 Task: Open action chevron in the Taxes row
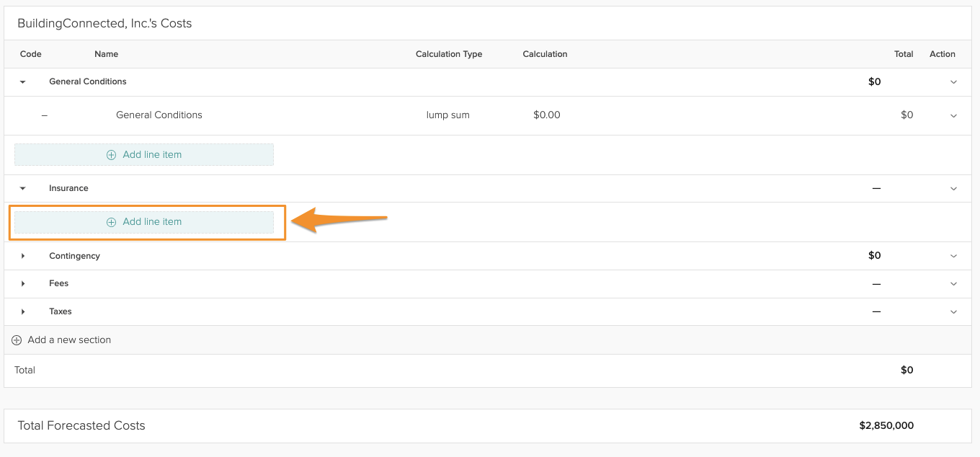[x=953, y=312]
